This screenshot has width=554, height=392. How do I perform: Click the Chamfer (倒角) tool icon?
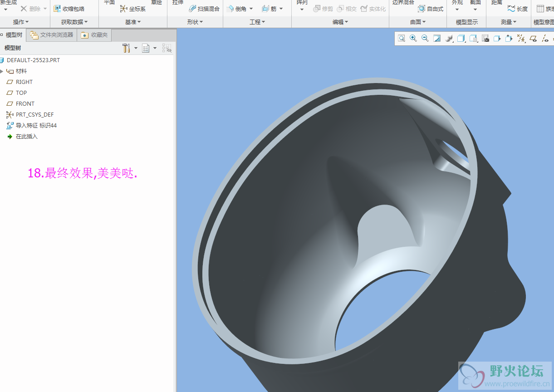(230, 9)
